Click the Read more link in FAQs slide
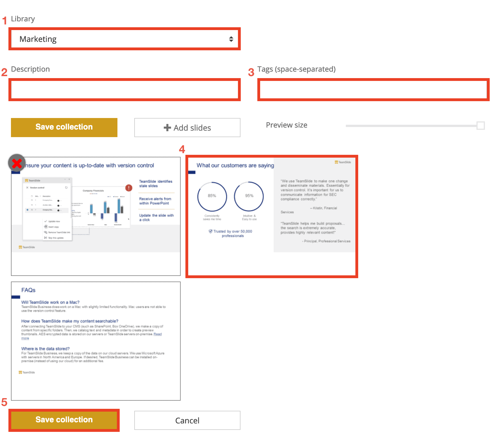This screenshot has width=504, height=440. 157,334
